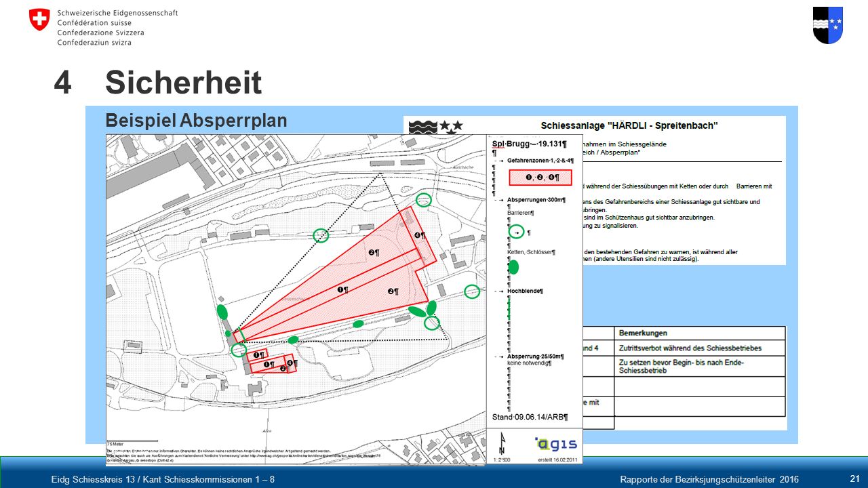The width and height of the screenshot is (868, 488).
Task: Select the 'Zutrittsverbot während des Schiessbetriebes' table cell
Action: click(x=690, y=348)
